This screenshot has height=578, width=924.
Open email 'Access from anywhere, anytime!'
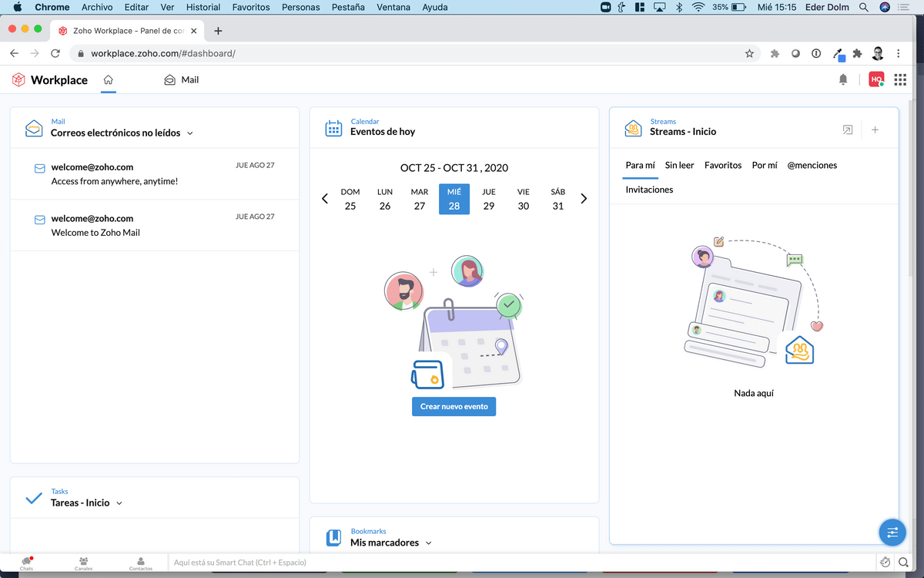click(x=154, y=174)
